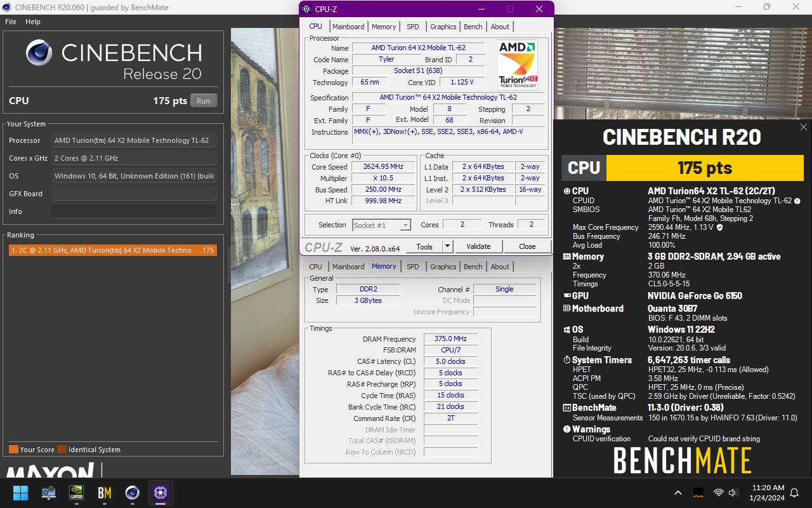Open About tab in top CPU-Z window
This screenshot has height=508, width=812.
click(500, 27)
